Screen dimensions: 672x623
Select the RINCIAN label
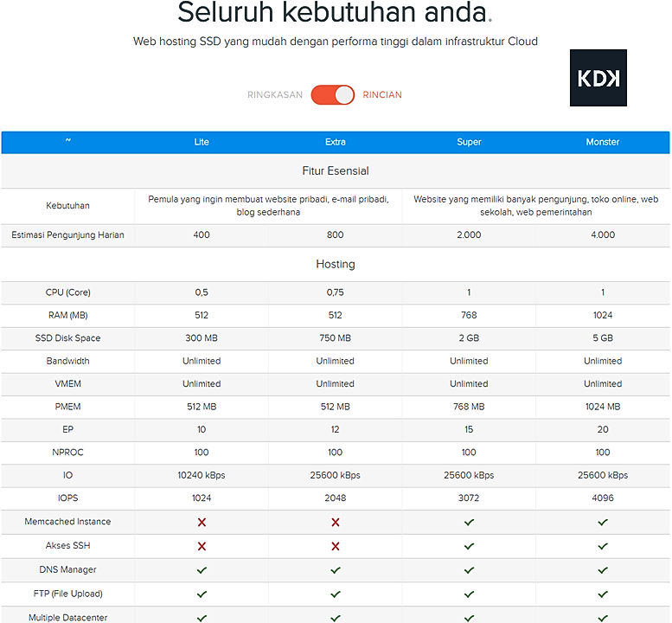coord(382,95)
